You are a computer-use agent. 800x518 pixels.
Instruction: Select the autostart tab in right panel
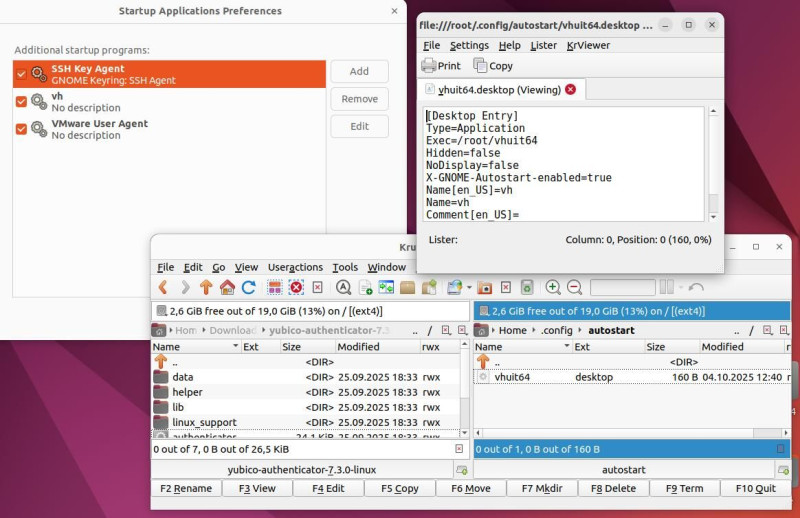tap(623, 470)
